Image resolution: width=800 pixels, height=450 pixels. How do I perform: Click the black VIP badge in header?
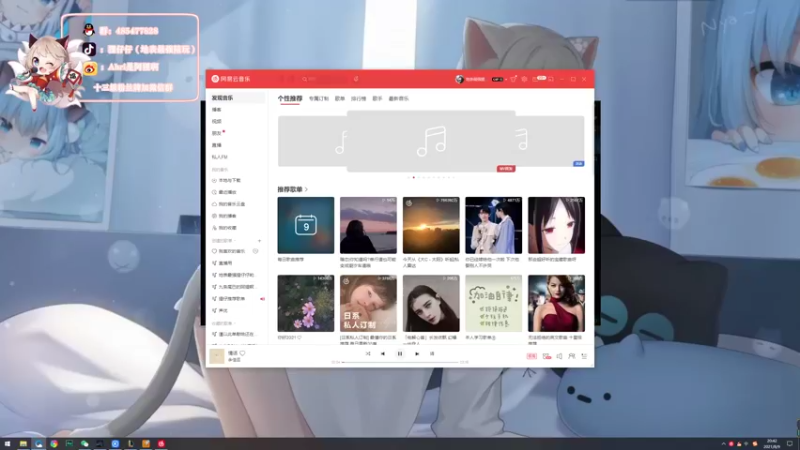coord(497,79)
